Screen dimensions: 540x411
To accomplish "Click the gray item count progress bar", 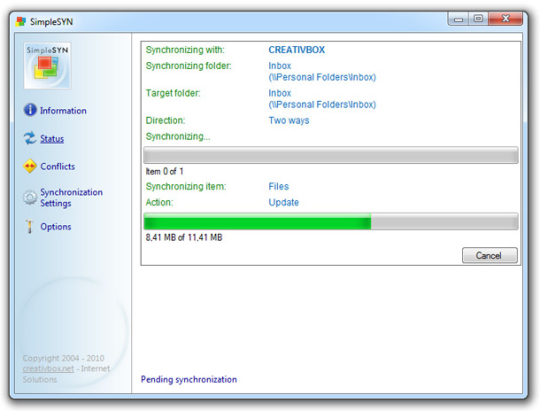I will [331, 155].
